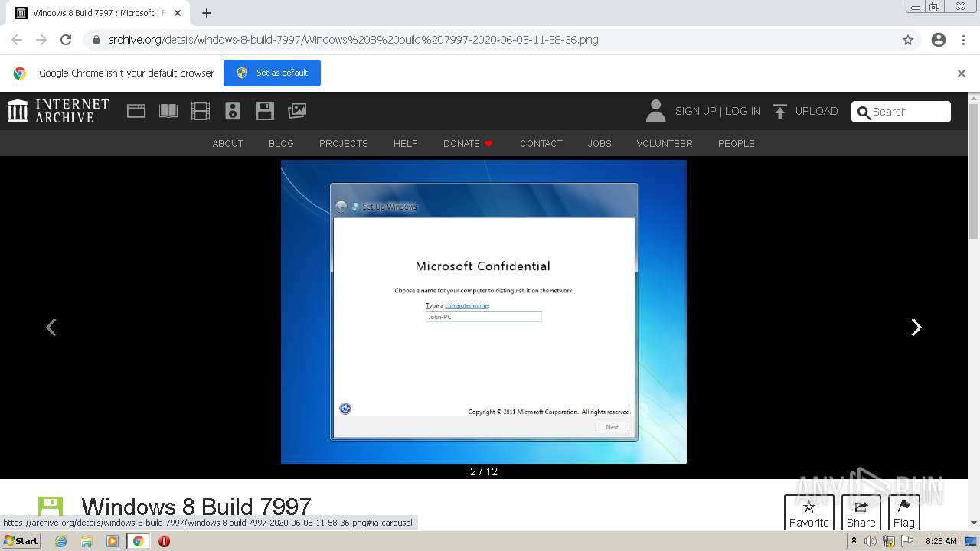This screenshot has height=551, width=980.
Task: Click the Favorite button
Action: [809, 513]
